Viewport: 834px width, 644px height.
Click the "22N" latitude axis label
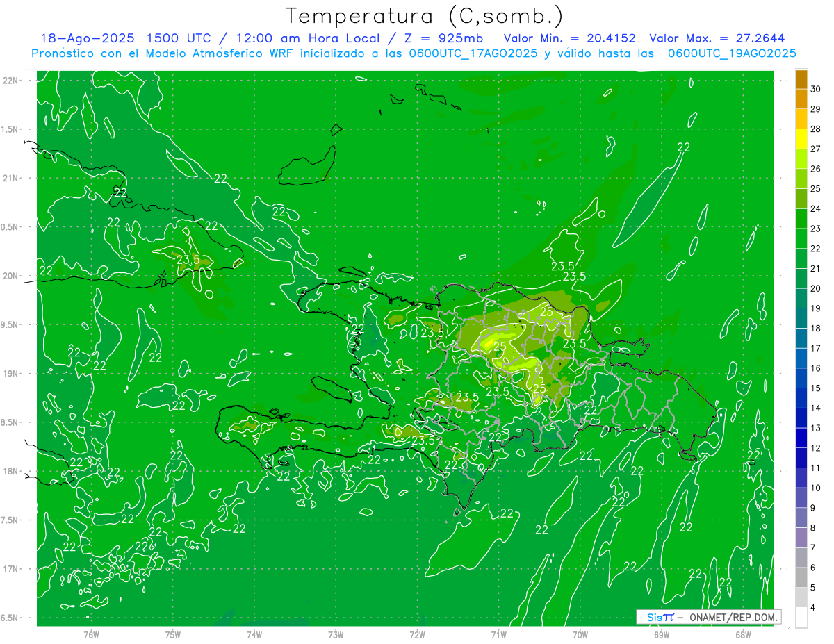point(11,81)
